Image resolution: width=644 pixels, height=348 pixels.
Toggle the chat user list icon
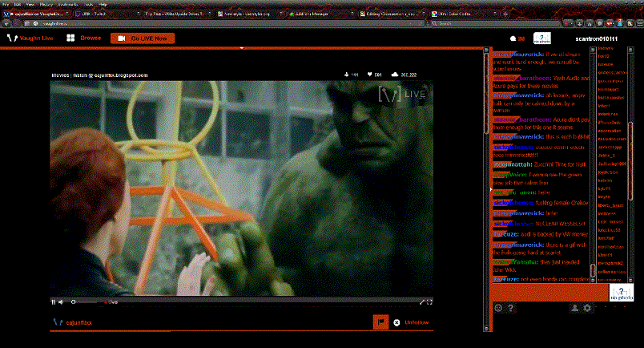(x=575, y=308)
